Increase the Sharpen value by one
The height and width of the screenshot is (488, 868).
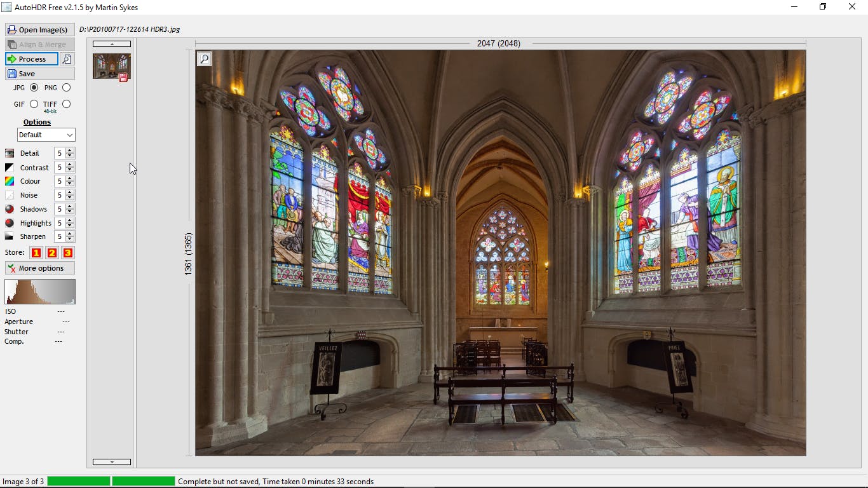click(x=70, y=234)
